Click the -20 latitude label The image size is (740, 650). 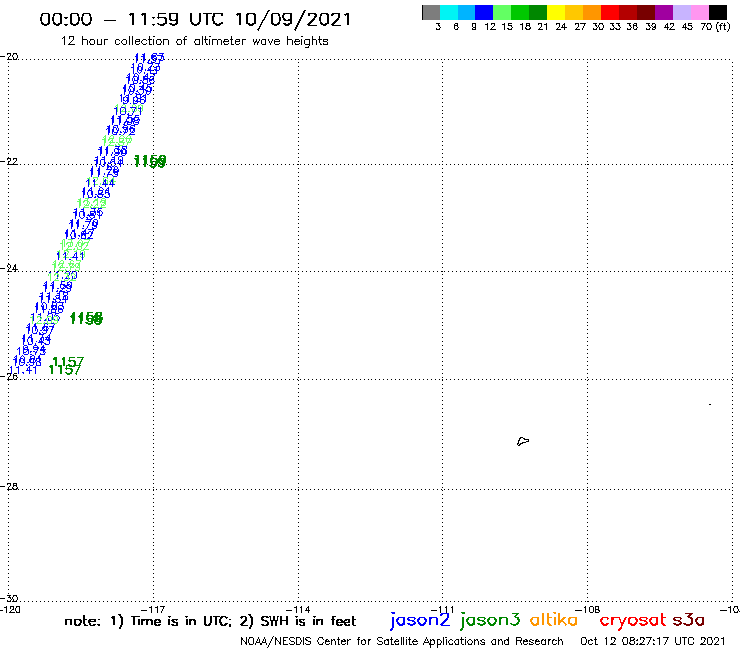click(9, 57)
